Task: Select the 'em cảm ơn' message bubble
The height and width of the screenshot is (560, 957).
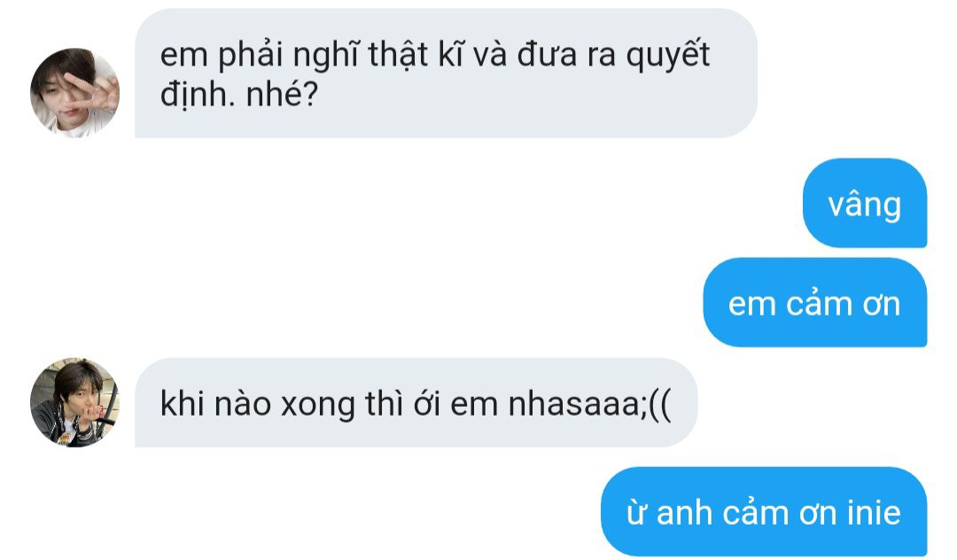Action: point(815,302)
